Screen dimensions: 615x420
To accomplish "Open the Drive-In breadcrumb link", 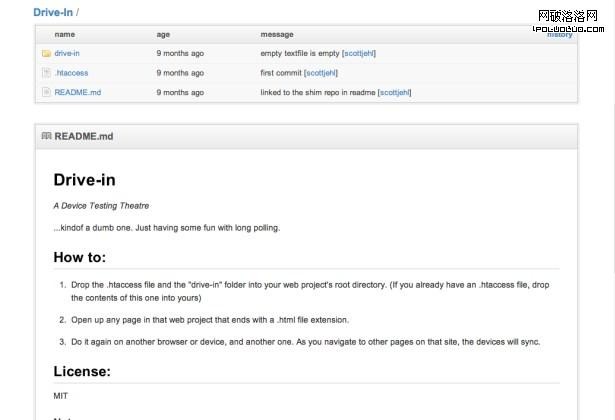I will coord(53,12).
